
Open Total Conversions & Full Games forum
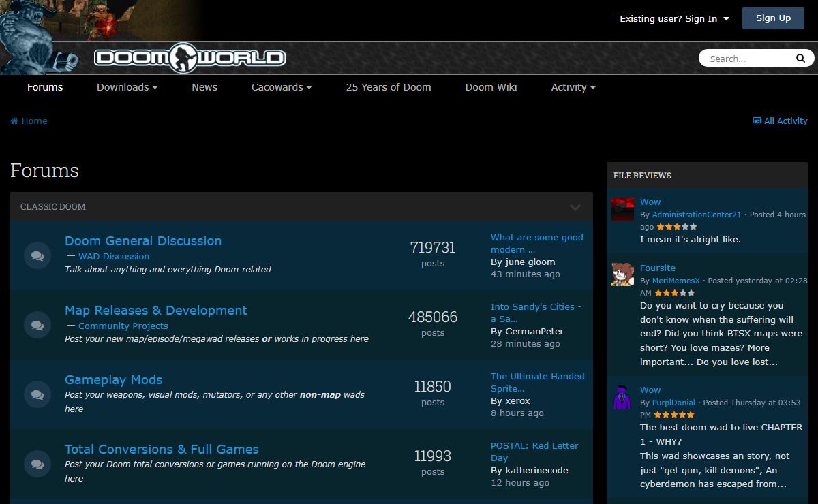(x=162, y=449)
